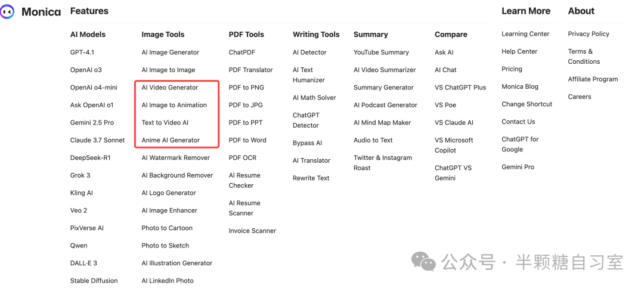Select the PDF to Word converter
Screen dimensions: 644x288
pyautogui.click(x=247, y=140)
